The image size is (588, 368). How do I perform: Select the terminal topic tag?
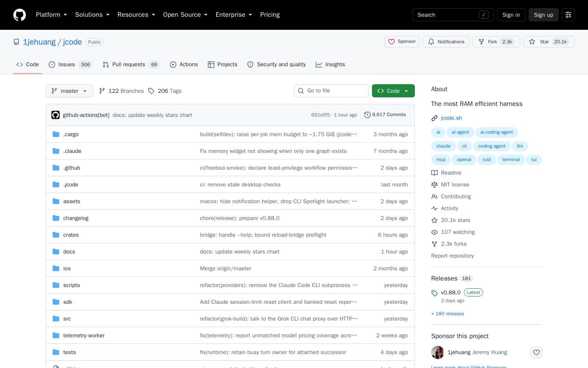point(511,160)
